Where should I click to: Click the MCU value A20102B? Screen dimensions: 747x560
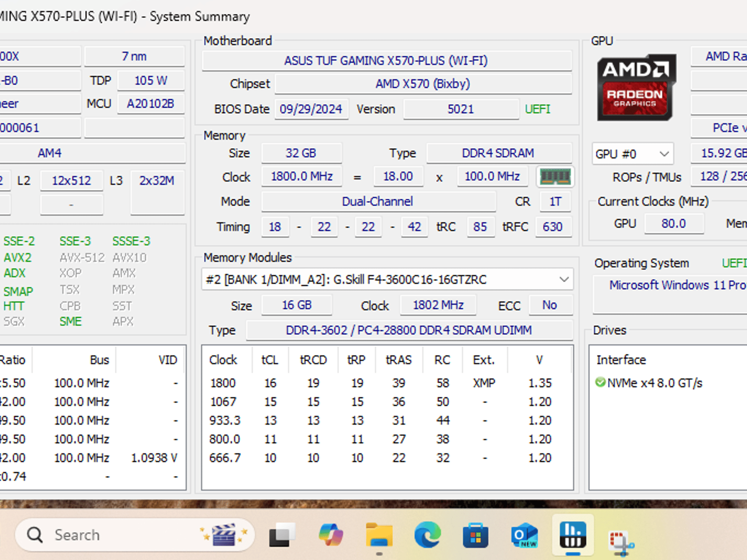pos(151,104)
